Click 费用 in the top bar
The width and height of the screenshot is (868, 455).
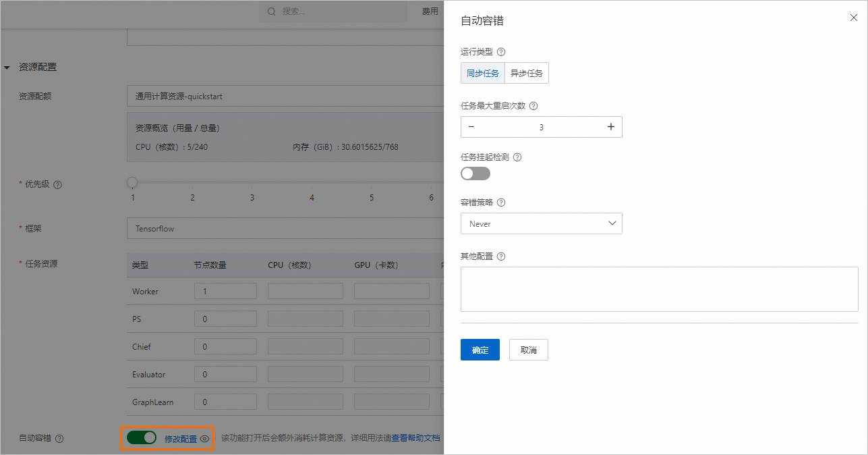click(x=430, y=11)
